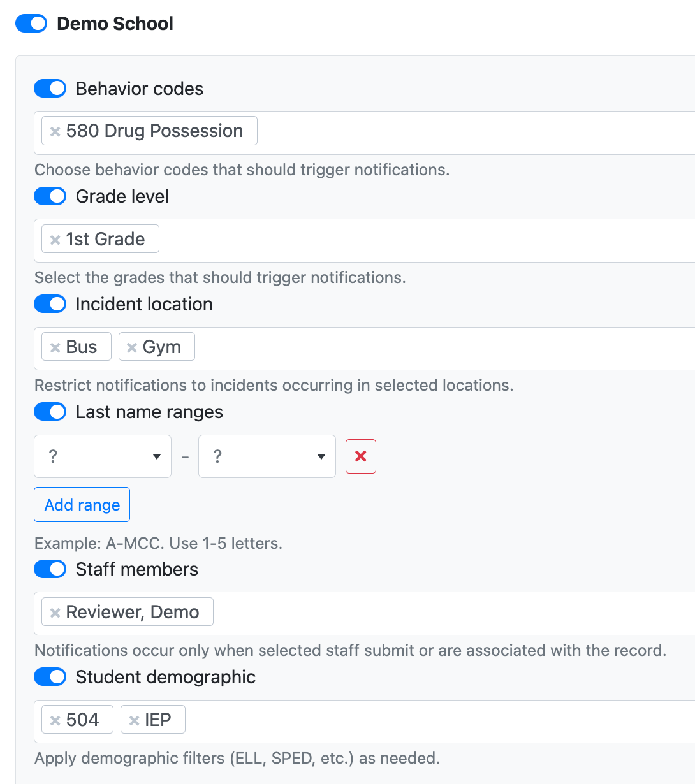Image resolution: width=695 pixels, height=784 pixels.
Task: Delete the last name range row
Action: tap(360, 456)
